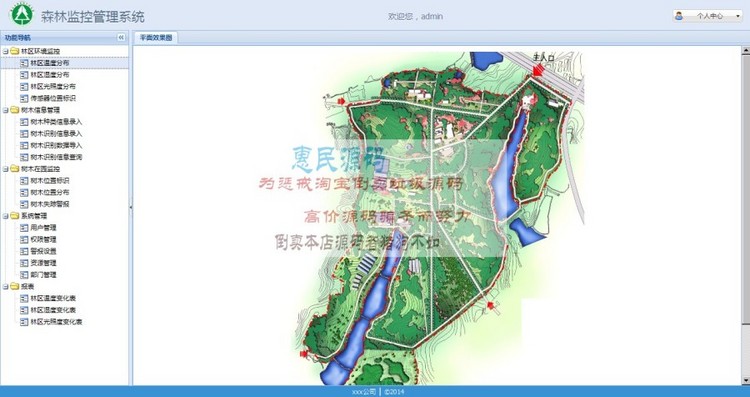Click the page icon beside 部门管理

click(x=24, y=275)
